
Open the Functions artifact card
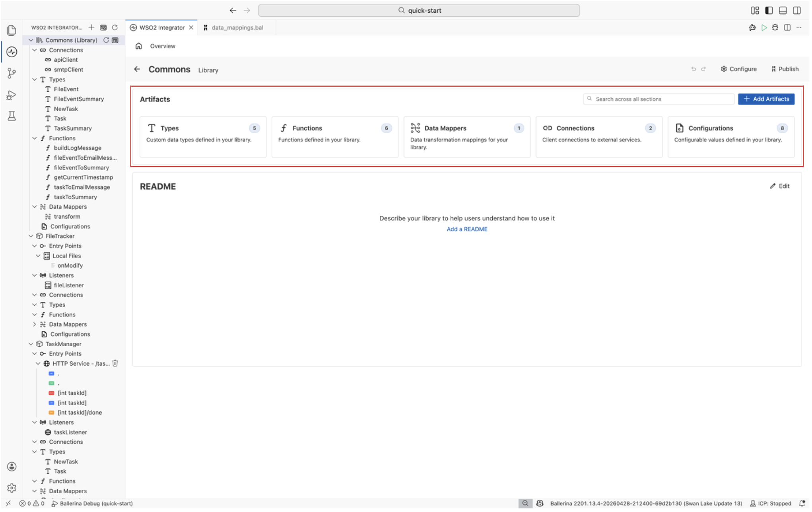[x=335, y=137]
